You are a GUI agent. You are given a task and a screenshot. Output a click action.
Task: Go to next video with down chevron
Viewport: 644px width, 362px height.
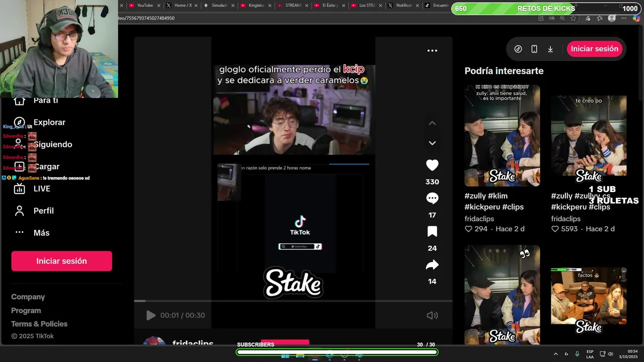[432, 143]
